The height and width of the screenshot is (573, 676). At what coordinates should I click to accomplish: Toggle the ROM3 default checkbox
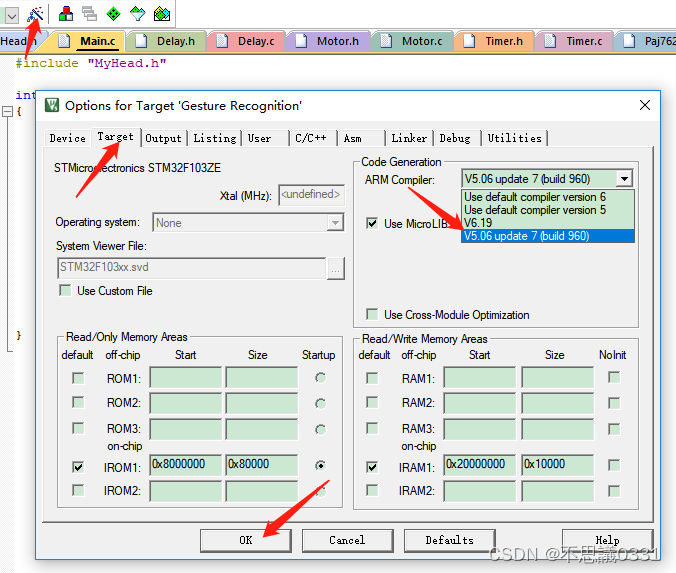pyautogui.click(x=78, y=428)
